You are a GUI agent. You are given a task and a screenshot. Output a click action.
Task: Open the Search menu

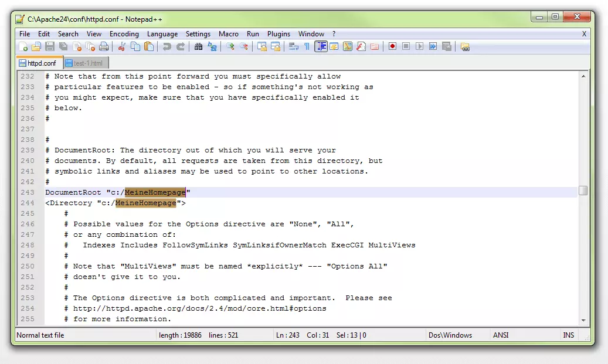point(68,34)
